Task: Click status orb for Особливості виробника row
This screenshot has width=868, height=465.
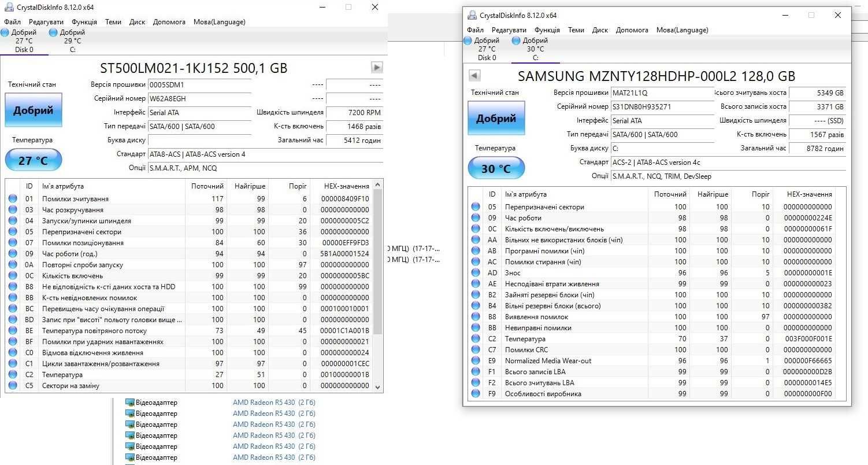Action: (476, 394)
